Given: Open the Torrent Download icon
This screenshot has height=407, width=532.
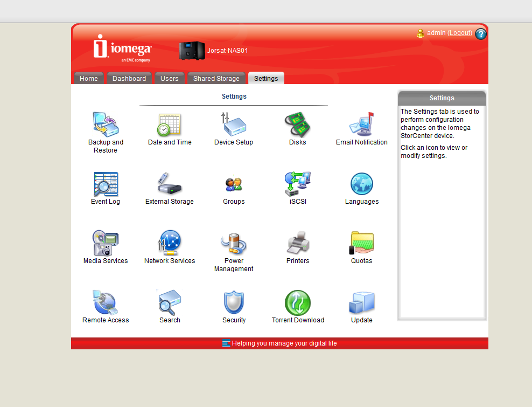Looking at the screenshot, I should coord(297,303).
